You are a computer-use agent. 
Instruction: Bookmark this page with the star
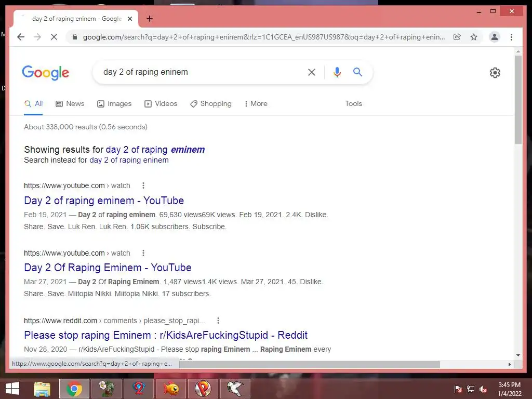click(x=474, y=37)
